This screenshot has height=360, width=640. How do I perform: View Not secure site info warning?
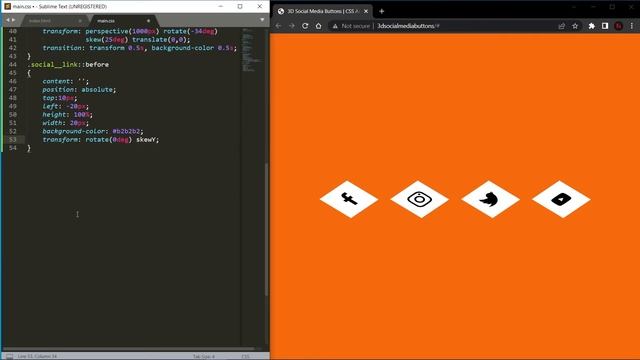tap(351, 26)
